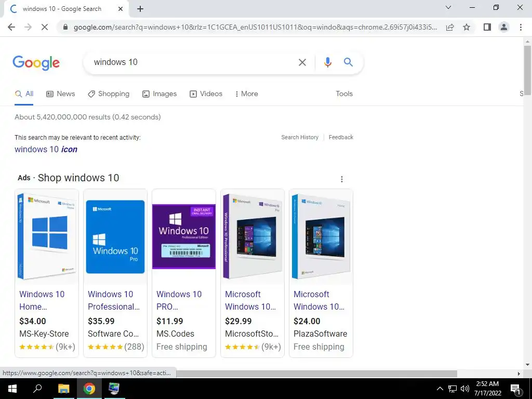The height and width of the screenshot is (399, 532).
Task: Open a new tab with plus button
Action: (x=140, y=9)
